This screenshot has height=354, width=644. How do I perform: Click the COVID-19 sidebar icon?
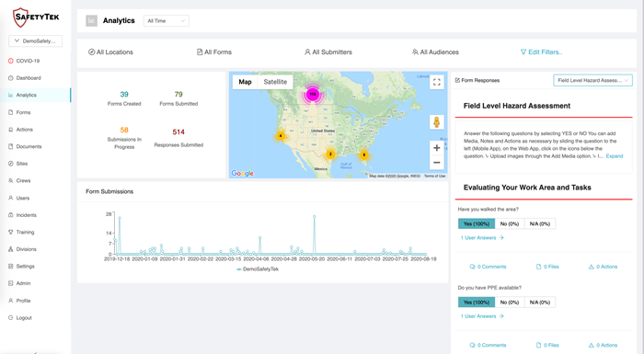(11, 61)
